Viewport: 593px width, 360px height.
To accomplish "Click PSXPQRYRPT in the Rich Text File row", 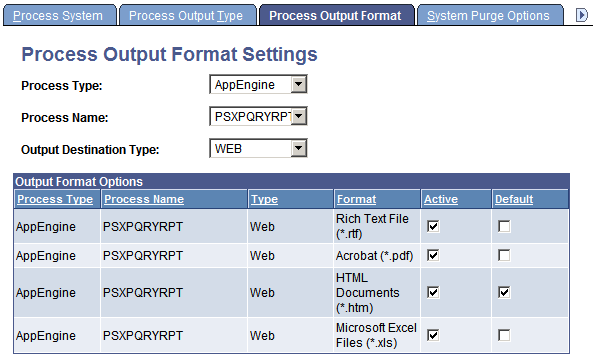I will click(143, 227).
